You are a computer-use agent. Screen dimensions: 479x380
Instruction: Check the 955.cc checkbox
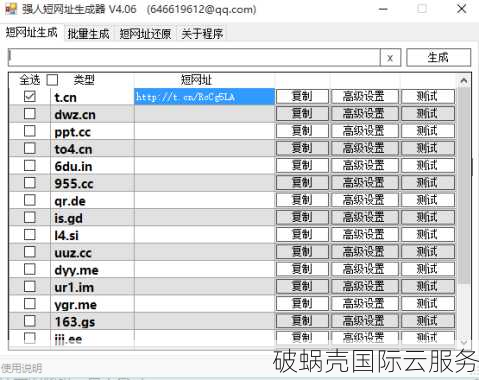tap(30, 183)
